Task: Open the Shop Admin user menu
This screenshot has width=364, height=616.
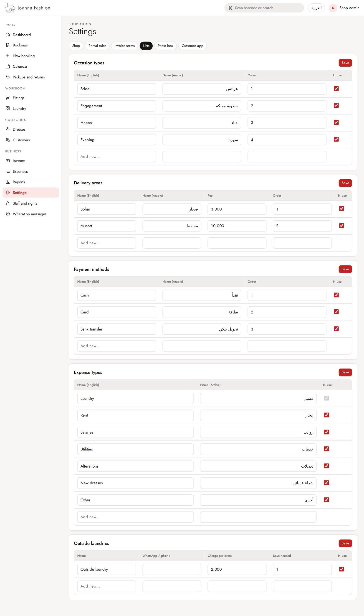Action: pos(344,8)
